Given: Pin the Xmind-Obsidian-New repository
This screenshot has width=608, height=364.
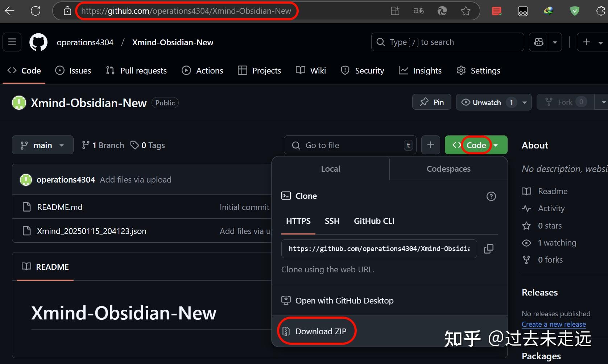Looking at the screenshot, I should coord(431,102).
